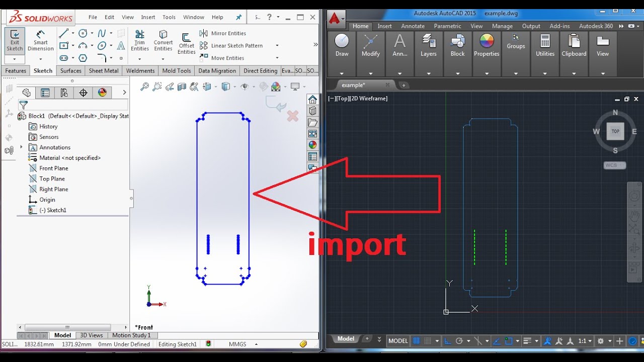
Task: Switch to the Sheet Metal tab
Action: click(104, 71)
